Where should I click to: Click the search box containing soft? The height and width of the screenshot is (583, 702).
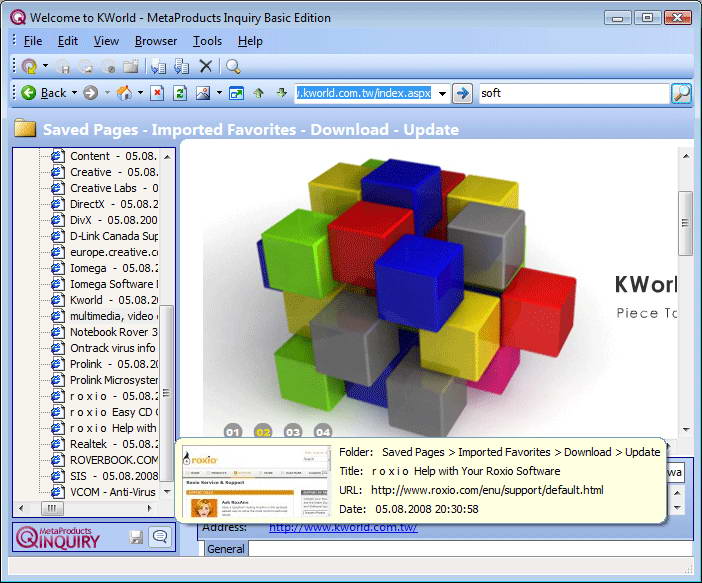(574, 93)
